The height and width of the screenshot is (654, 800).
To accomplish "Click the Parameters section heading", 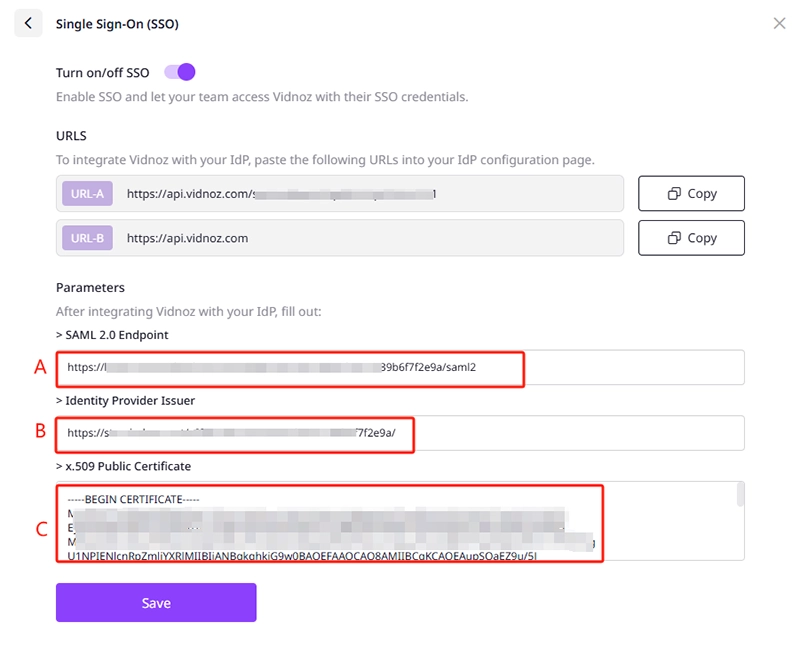I will [90, 288].
